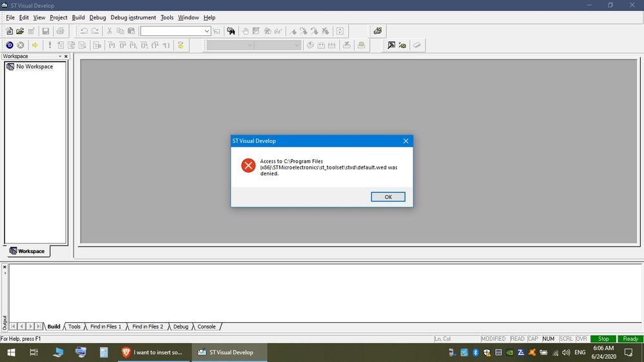This screenshot has width=644, height=362.
Task: Switch to the Find in Files 2 tab
Action: (x=148, y=327)
